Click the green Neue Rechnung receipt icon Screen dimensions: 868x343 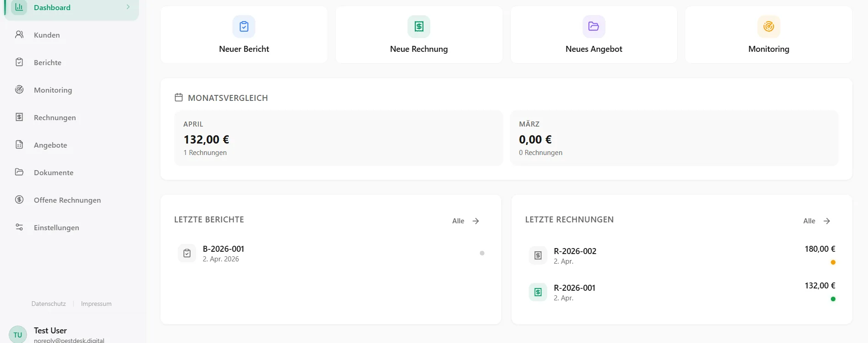pos(419,27)
